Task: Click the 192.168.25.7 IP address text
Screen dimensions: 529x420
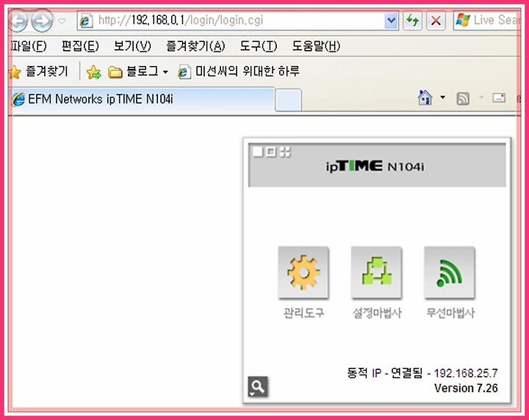Action: [x=466, y=373]
